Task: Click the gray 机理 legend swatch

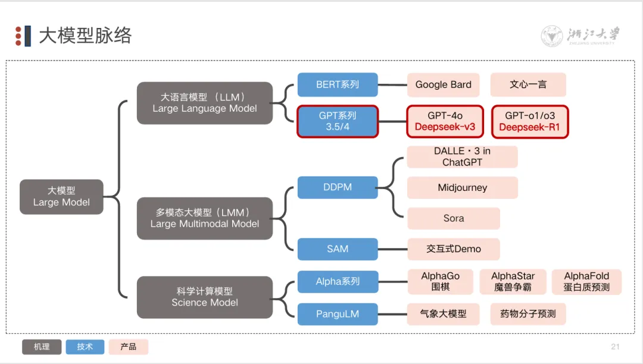Action: pos(42,347)
